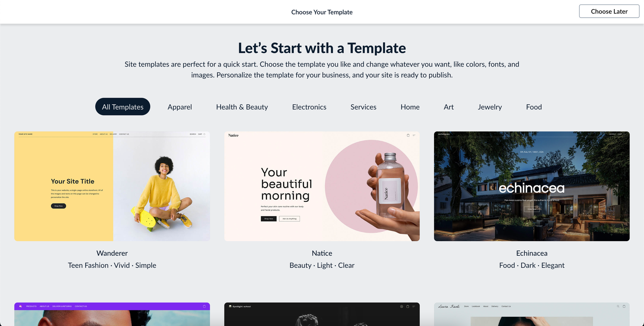Show Health & Beauty templates
This screenshot has height=326, width=644.
click(242, 107)
